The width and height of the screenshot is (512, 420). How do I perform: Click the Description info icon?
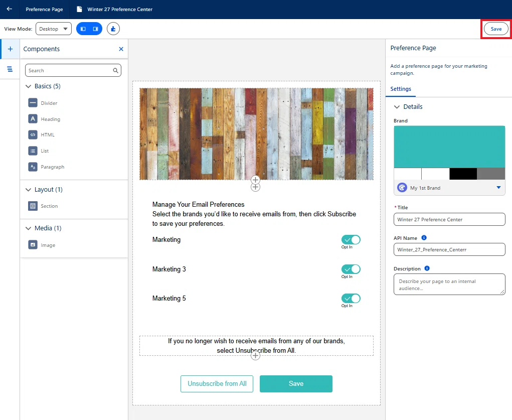(427, 268)
